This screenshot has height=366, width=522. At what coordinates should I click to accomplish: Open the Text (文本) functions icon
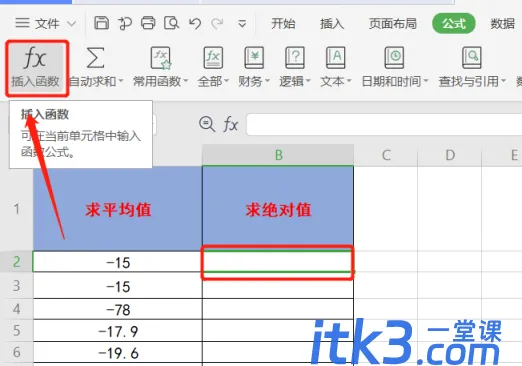click(x=335, y=58)
